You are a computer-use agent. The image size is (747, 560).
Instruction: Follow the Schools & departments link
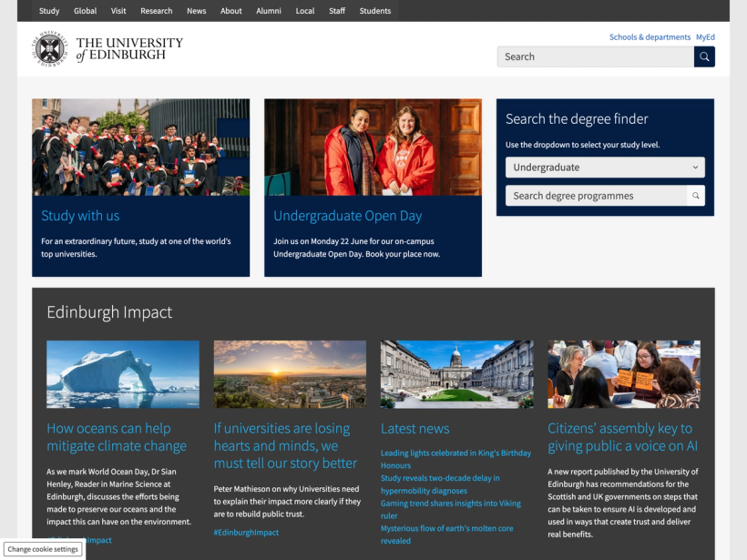650,37
